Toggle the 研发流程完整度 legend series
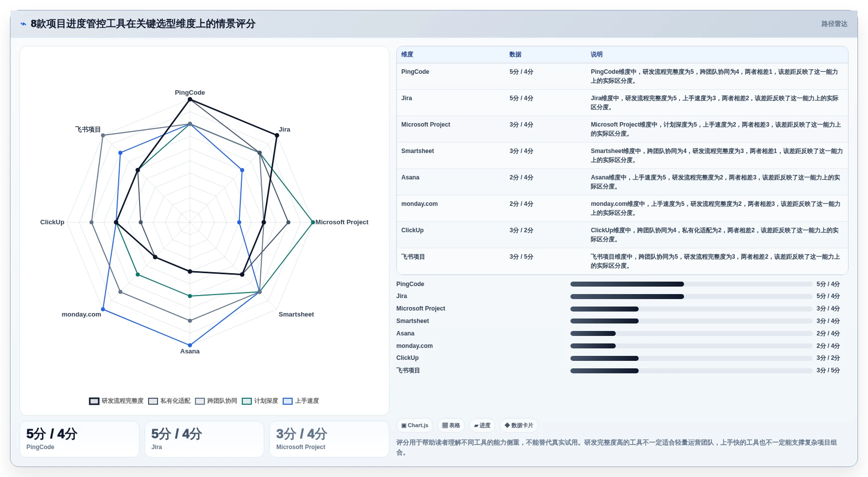Screen dimensions: 868x477 [116, 401]
